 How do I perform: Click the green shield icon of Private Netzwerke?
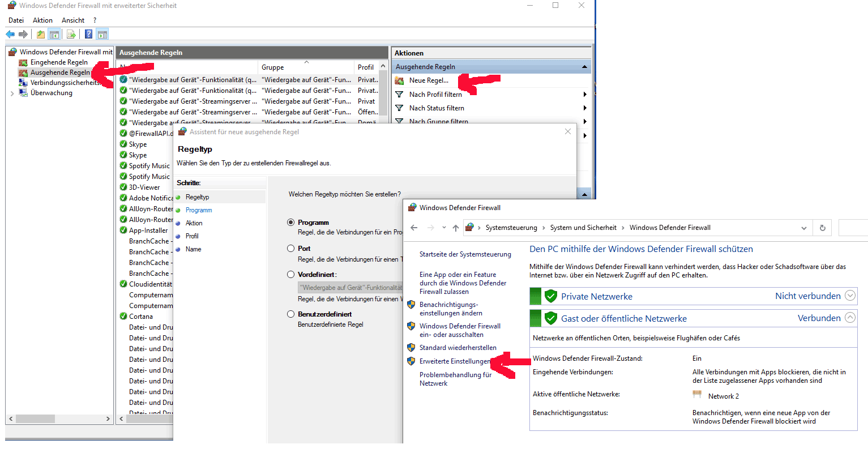pos(550,296)
